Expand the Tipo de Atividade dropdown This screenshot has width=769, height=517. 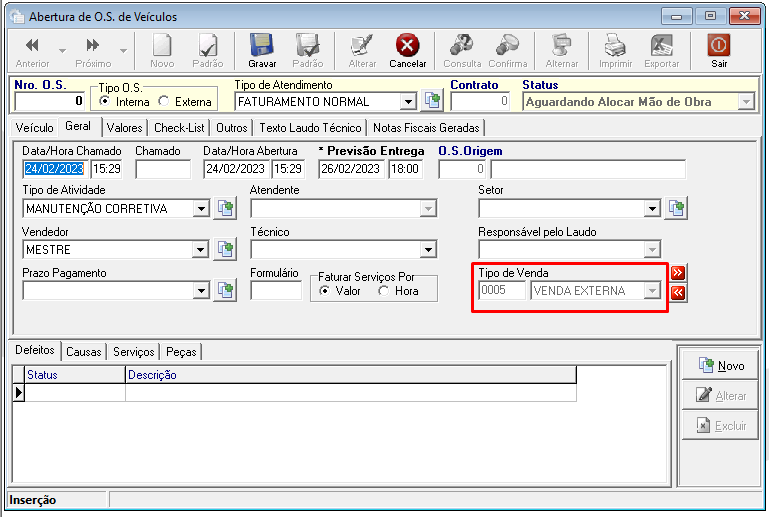pos(201,209)
